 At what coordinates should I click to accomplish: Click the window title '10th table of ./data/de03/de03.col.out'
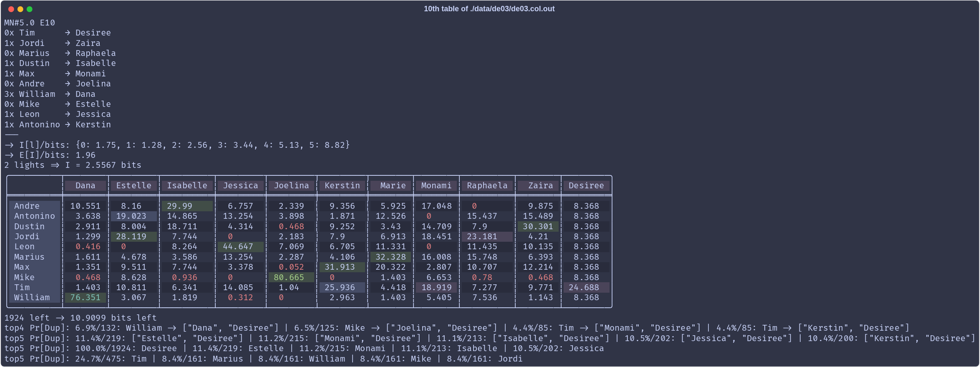click(489, 9)
